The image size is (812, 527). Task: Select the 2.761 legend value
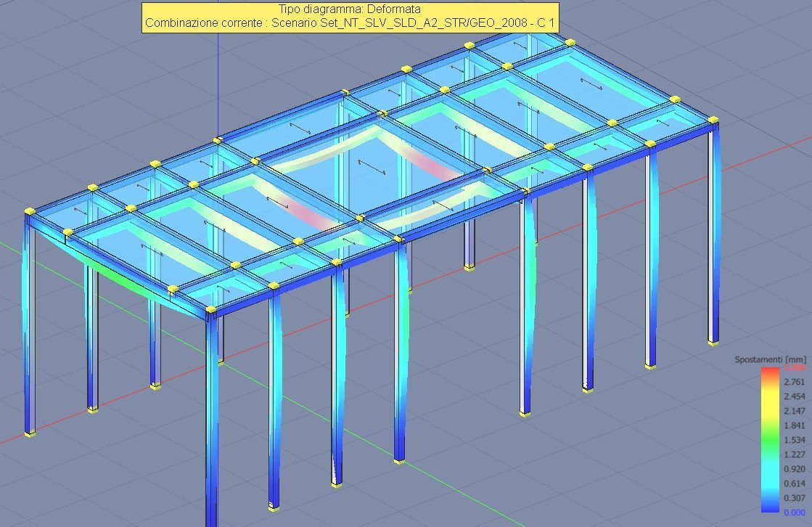click(795, 382)
